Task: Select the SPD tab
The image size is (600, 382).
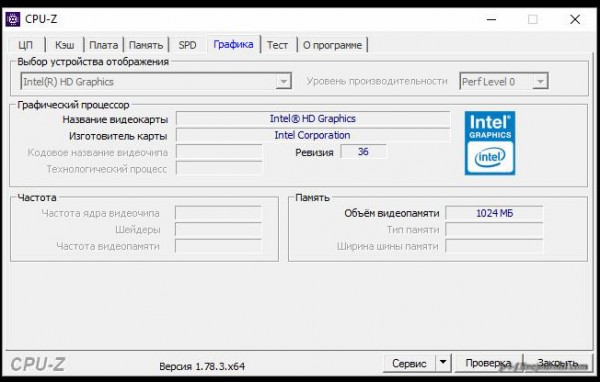Action: [187, 45]
